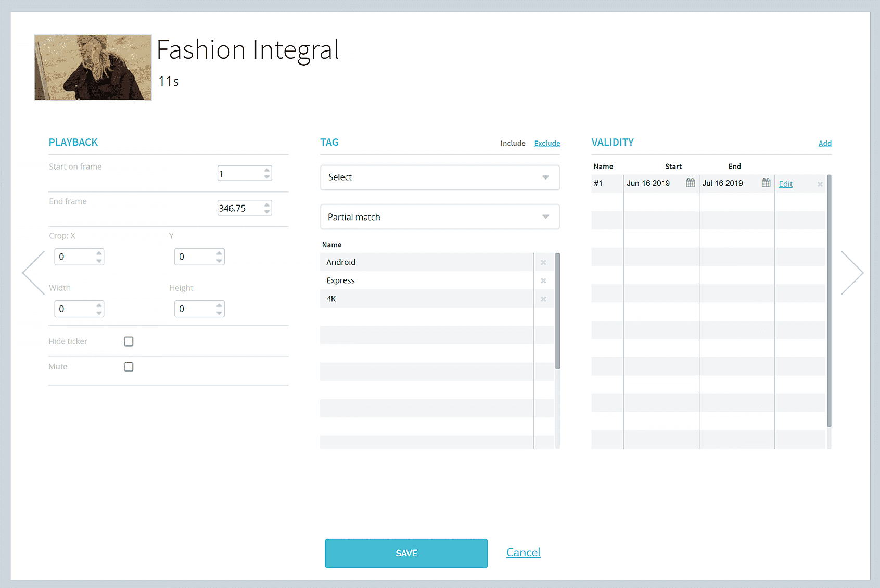Image resolution: width=880 pixels, height=588 pixels.
Task: Open the Start date calendar picker
Action: tap(690, 183)
